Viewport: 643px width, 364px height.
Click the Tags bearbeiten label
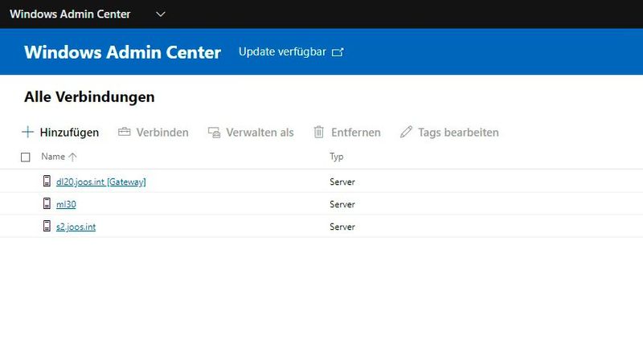pyautogui.click(x=458, y=133)
